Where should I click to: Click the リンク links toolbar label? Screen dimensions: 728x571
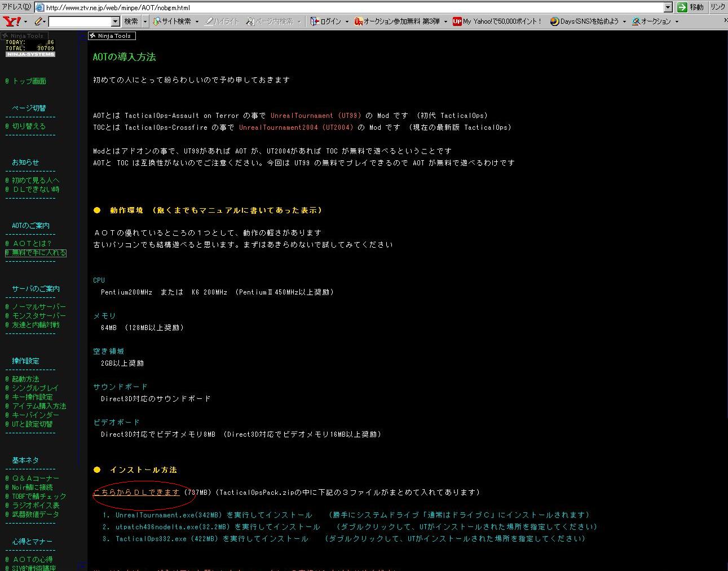click(x=718, y=7)
